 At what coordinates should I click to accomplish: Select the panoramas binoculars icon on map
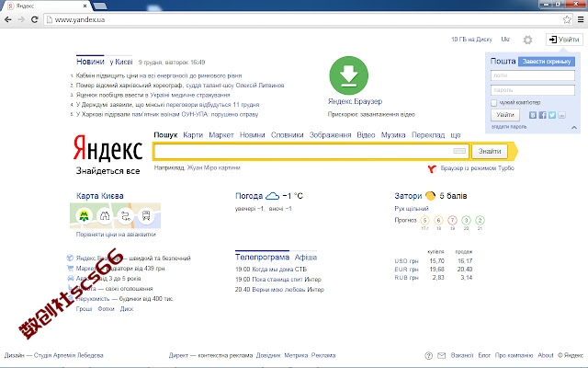(105, 216)
